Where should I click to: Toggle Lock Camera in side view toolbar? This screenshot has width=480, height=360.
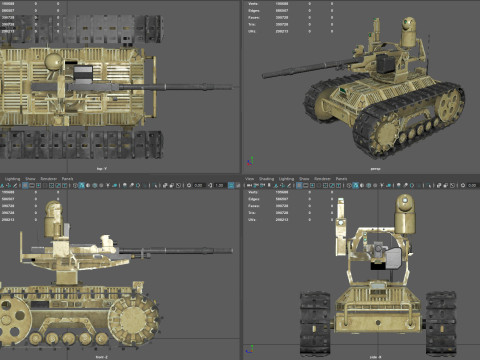[x=256, y=185]
